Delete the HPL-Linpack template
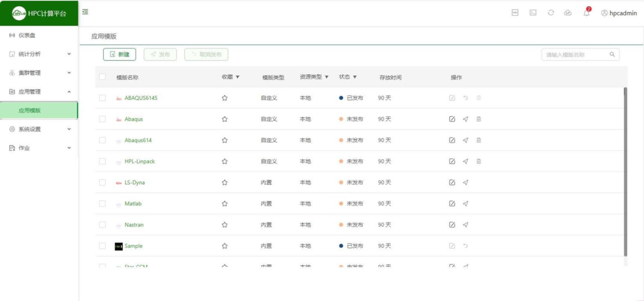Image resolution: width=644 pixels, height=301 pixels. pyautogui.click(x=479, y=161)
